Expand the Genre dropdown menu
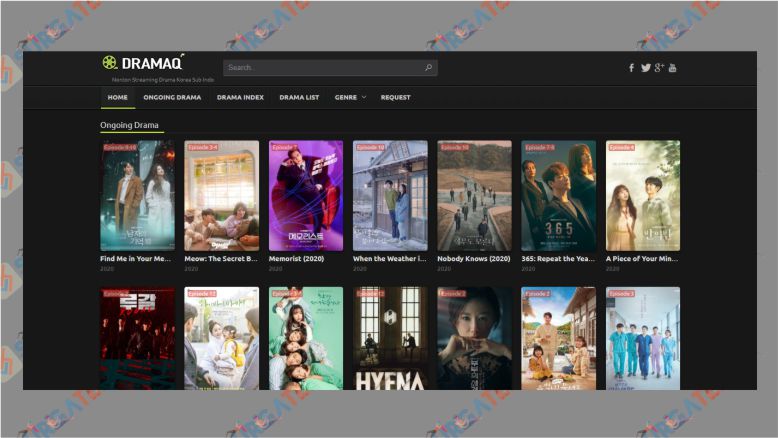This screenshot has height=438, width=778. (x=350, y=97)
